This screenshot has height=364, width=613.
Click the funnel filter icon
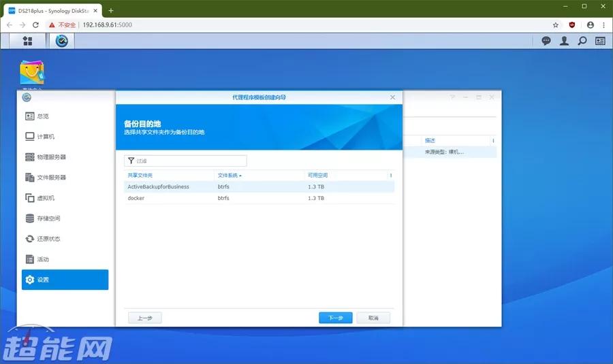(x=131, y=161)
